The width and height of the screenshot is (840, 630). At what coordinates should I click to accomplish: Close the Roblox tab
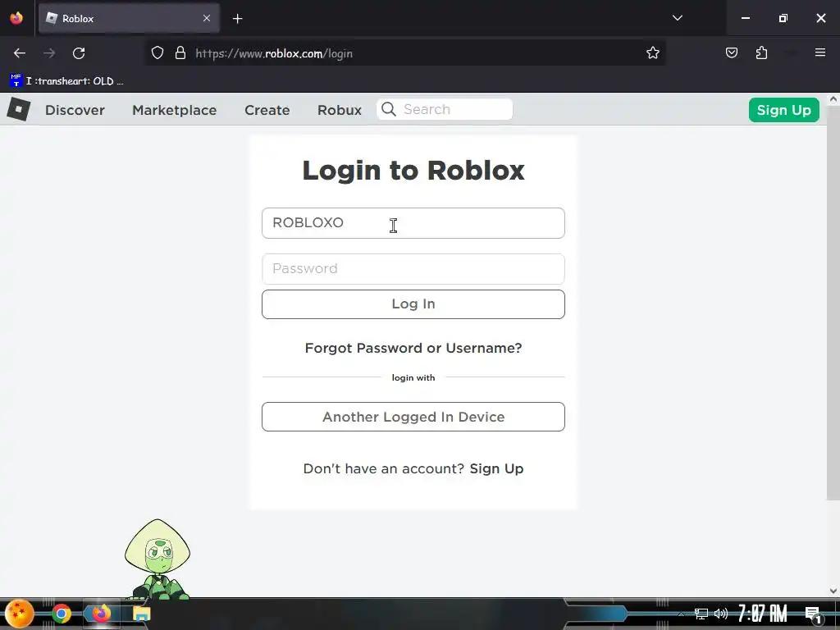tap(207, 18)
